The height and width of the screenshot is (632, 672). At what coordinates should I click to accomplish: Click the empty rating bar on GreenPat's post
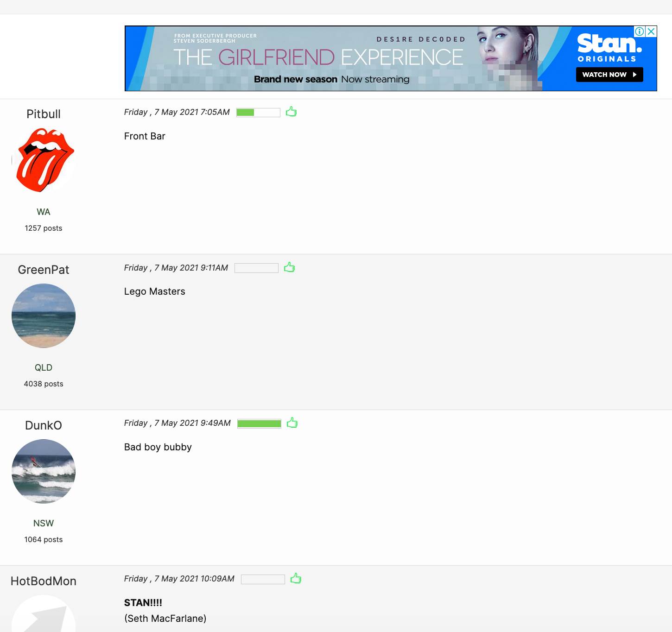coord(256,268)
